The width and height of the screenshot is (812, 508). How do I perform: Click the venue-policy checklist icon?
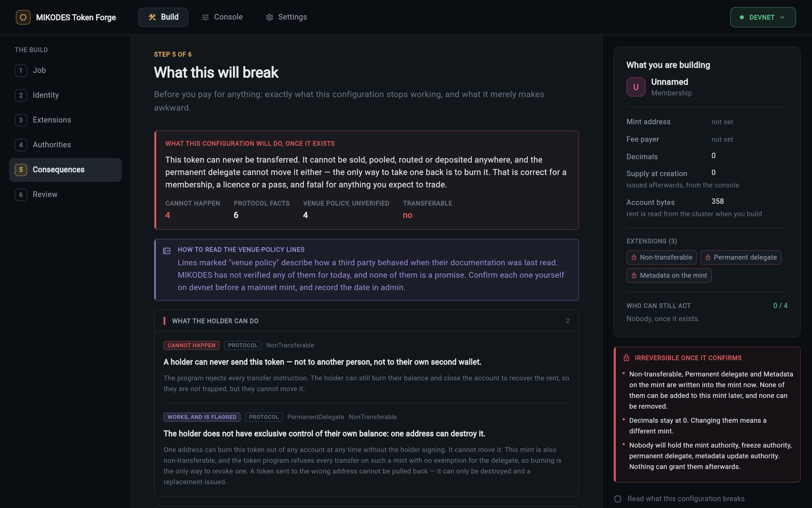166,251
